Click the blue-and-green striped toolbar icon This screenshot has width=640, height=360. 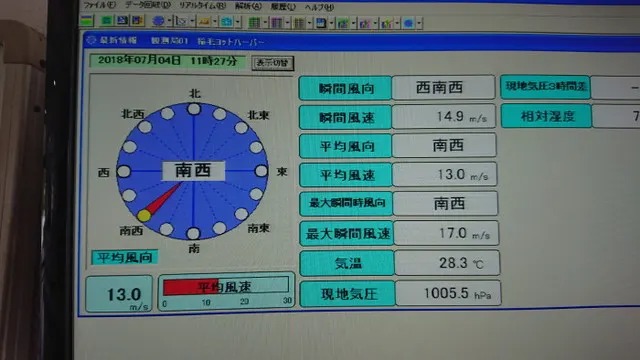point(87,21)
